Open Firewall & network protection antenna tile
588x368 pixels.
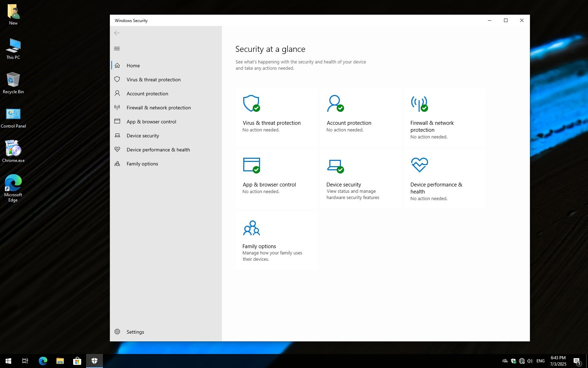[x=419, y=103]
